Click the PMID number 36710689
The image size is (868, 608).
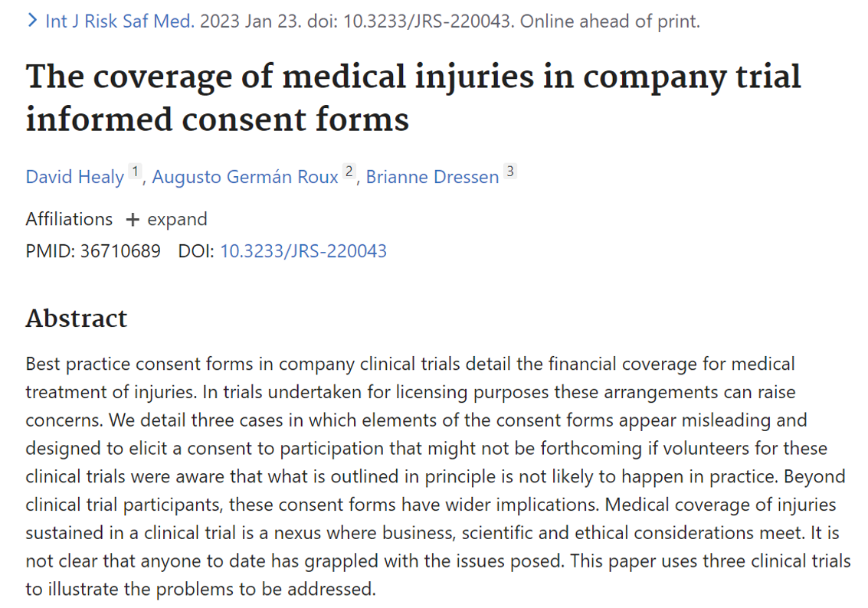[120, 251]
